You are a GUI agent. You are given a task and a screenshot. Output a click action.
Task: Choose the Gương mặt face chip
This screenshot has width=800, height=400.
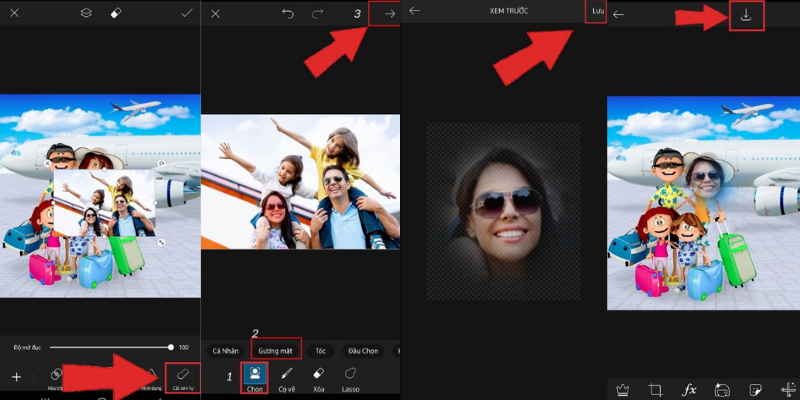276,351
